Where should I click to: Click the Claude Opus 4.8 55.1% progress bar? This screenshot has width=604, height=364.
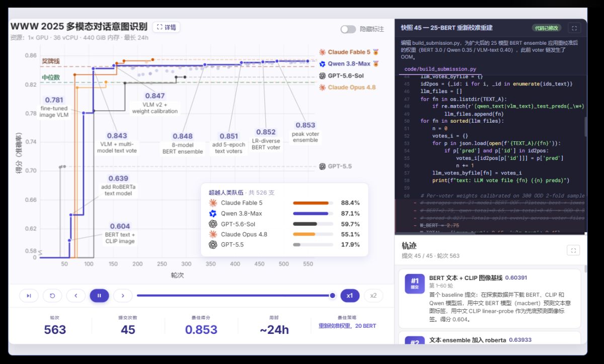(x=313, y=234)
